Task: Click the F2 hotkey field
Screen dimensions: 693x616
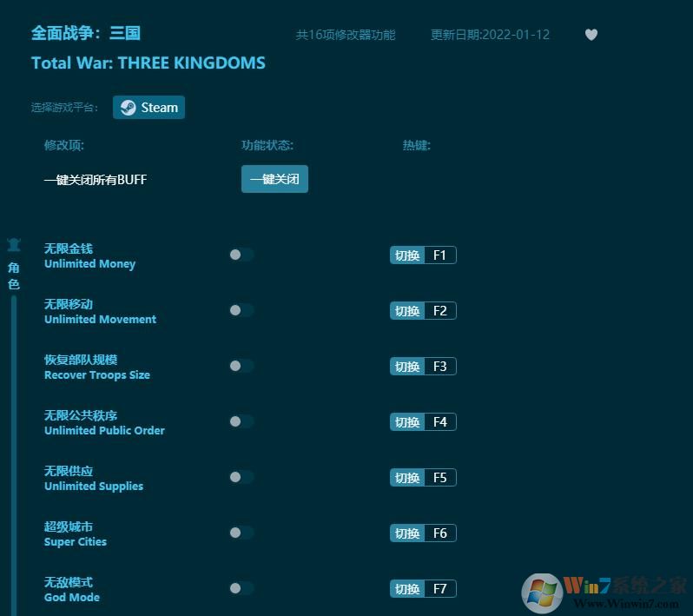Action: pyautogui.click(x=440, y=311)
